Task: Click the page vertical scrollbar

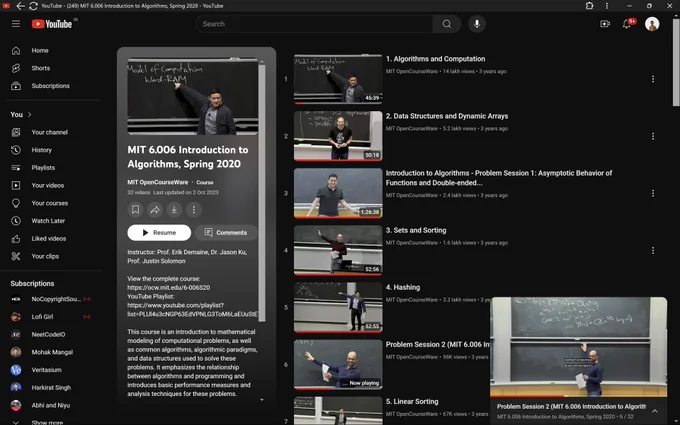Action: [x=676, y=61]
